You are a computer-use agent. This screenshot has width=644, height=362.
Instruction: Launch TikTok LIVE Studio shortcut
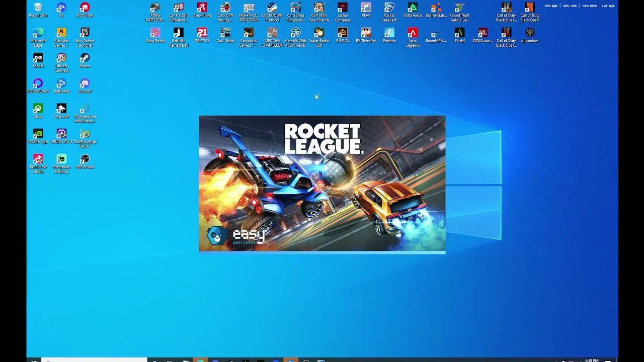[38, 164]
